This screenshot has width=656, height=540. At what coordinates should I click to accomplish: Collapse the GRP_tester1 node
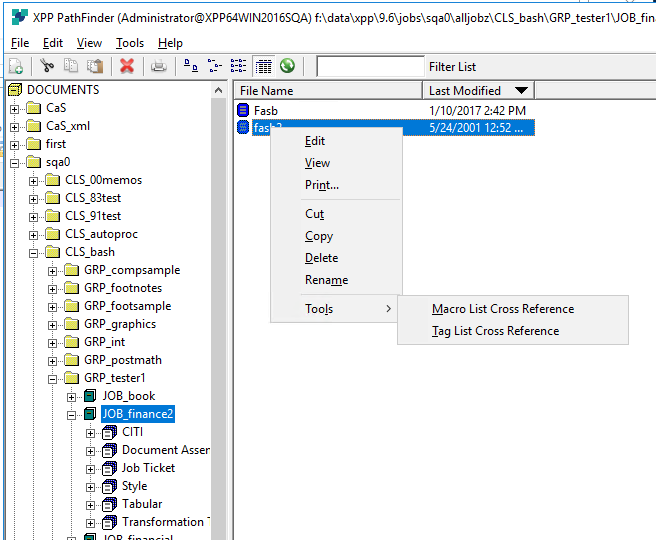point(52,379)
